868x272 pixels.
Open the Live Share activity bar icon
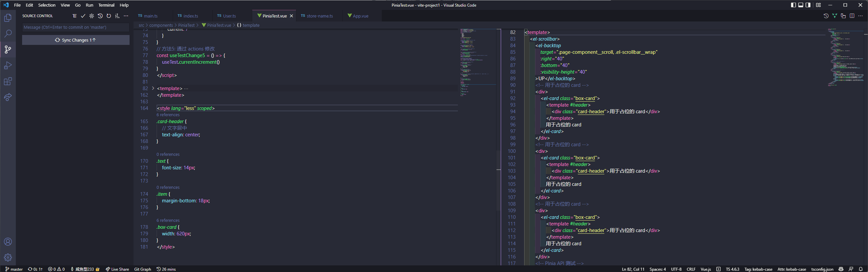click(8, 97)
